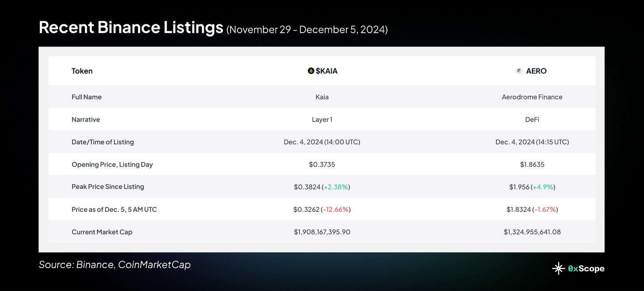Click the Aerodrome Finance cell
This screenshot has width=644, height=291.
click(x=532, y=97)
